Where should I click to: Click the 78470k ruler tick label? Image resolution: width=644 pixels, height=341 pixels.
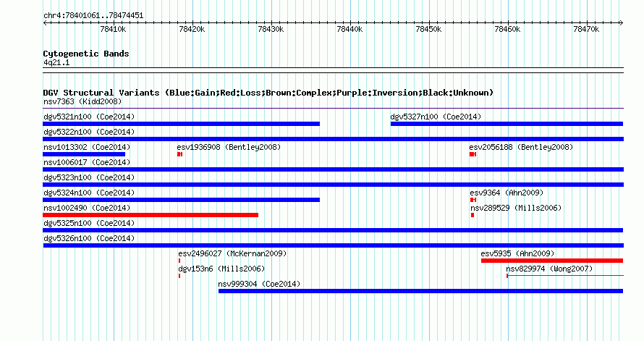(x=586, y=29)
